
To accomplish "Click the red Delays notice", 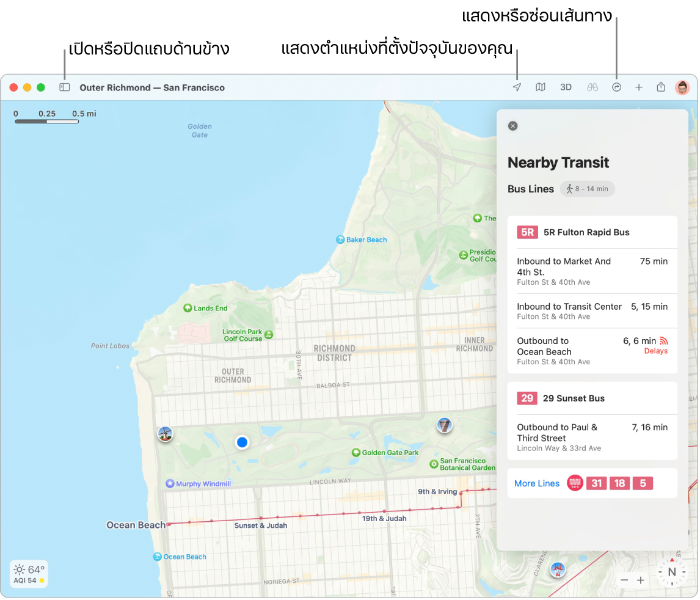I will tap(656, 351).
